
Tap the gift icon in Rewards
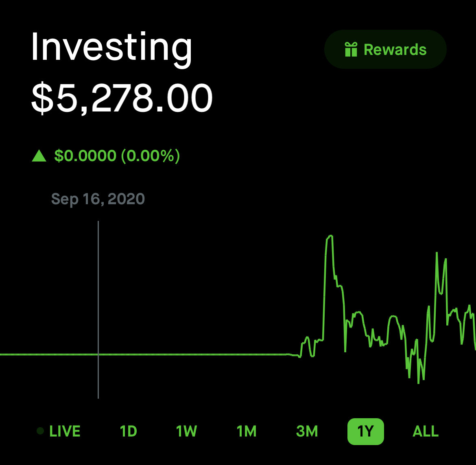click(x=351, y=50)
